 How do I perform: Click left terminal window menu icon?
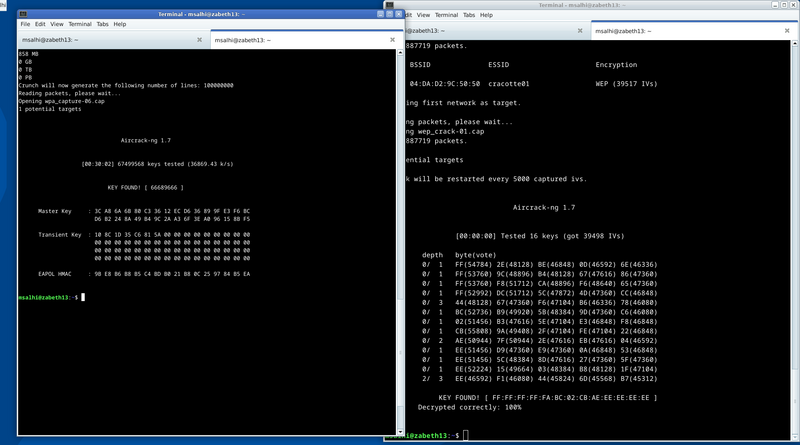pyautogui.click(x=23, y=14)
